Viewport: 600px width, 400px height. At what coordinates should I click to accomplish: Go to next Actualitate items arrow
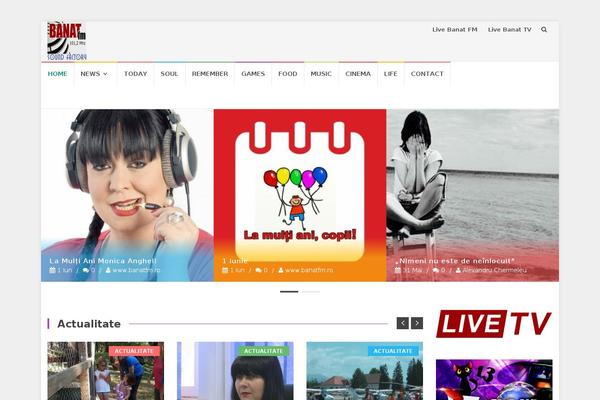[x=417, y=323]
